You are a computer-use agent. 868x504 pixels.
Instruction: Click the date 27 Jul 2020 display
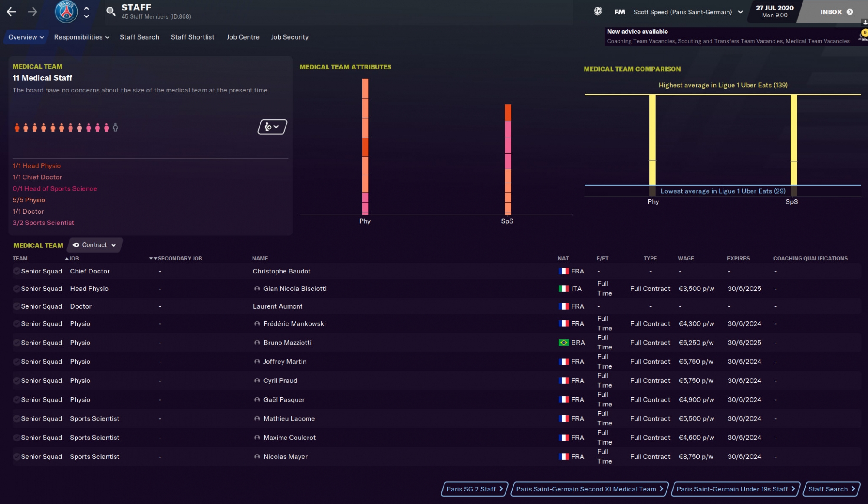tap(775, 11)
